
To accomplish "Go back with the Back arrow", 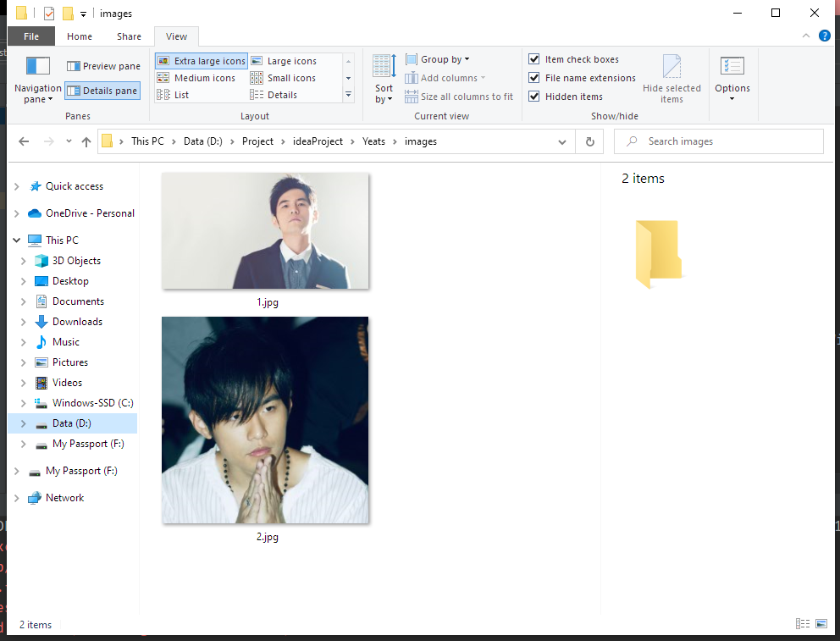I will point(24,141).
